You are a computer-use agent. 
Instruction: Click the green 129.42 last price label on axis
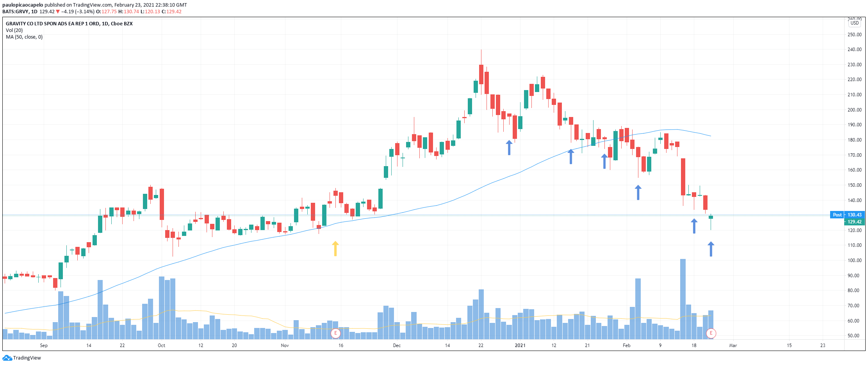855,222
